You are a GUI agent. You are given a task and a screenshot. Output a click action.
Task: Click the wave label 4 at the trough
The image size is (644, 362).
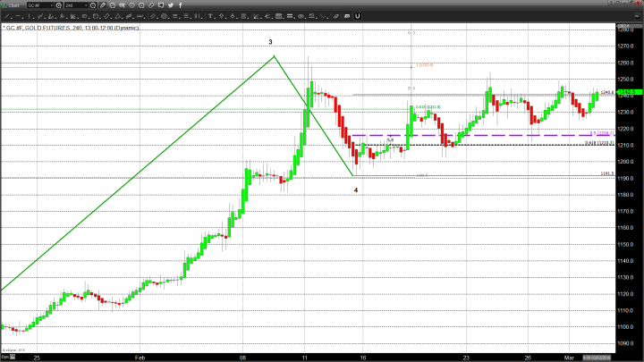[x=356, y=189]
